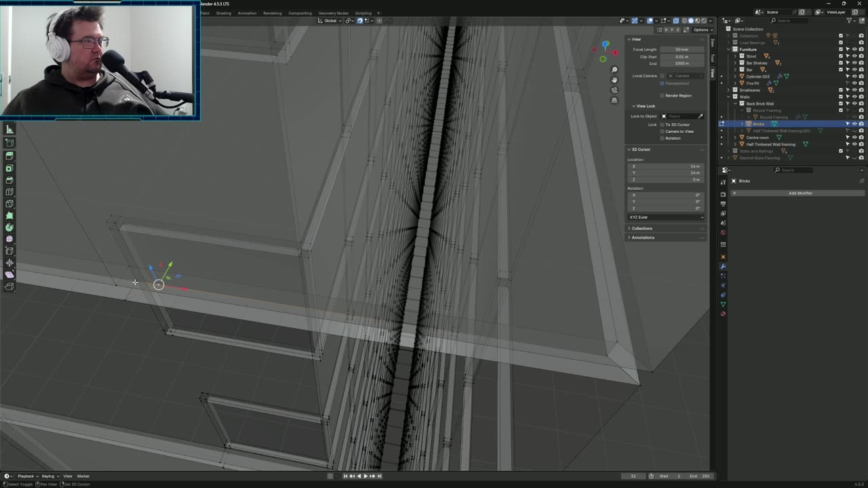The image size is (868, 488).
Task: Select the Extrude Region tool
Action: coord(9,156)
